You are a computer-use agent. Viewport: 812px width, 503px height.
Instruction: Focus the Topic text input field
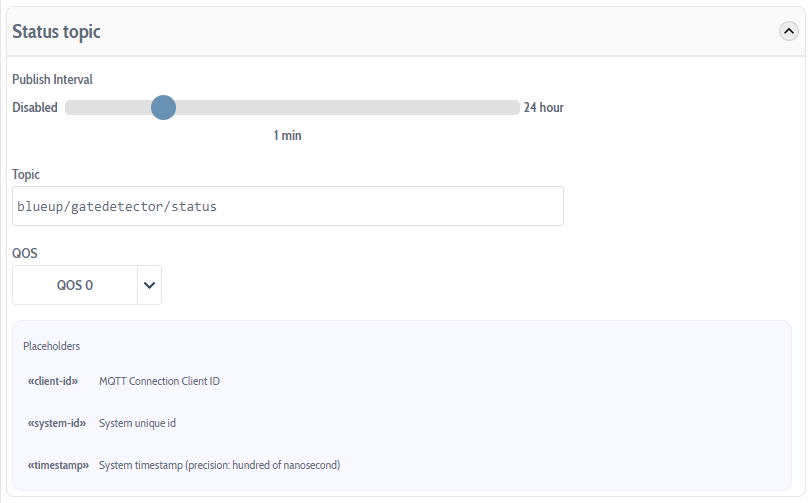click(x=288, y=206)
